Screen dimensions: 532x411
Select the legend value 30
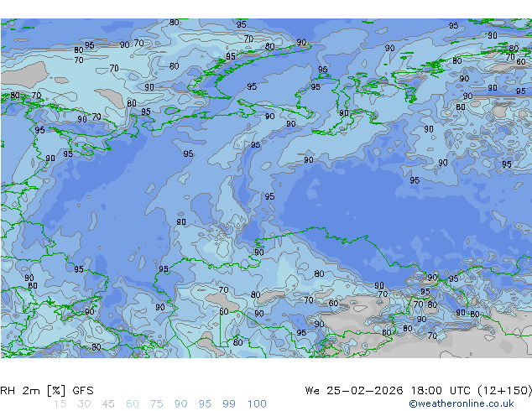(x=84, y=404)
